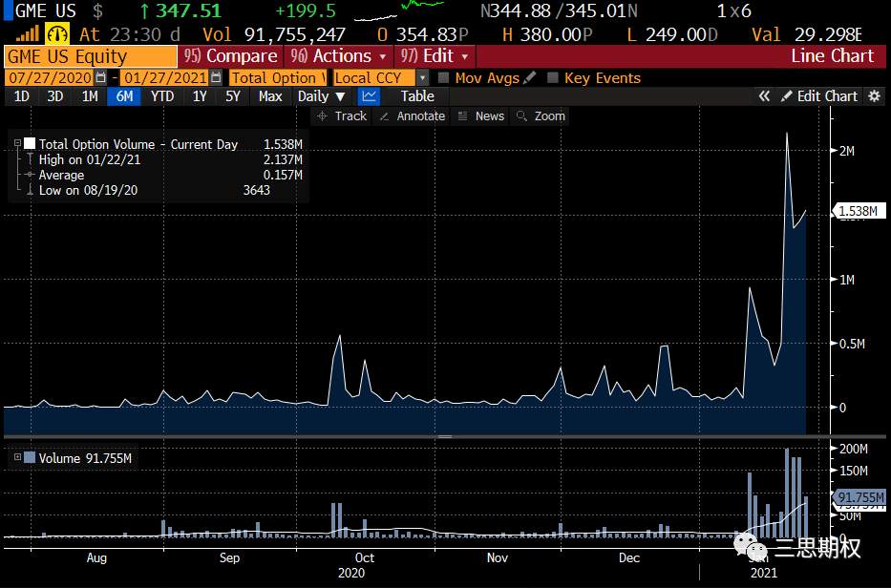Open the Actions menu
This screenshot has width=891, height=588.
coord(339,56)
